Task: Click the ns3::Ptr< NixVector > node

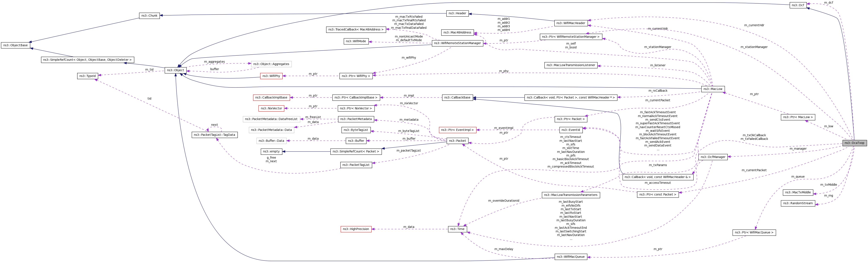Action: 356,108
